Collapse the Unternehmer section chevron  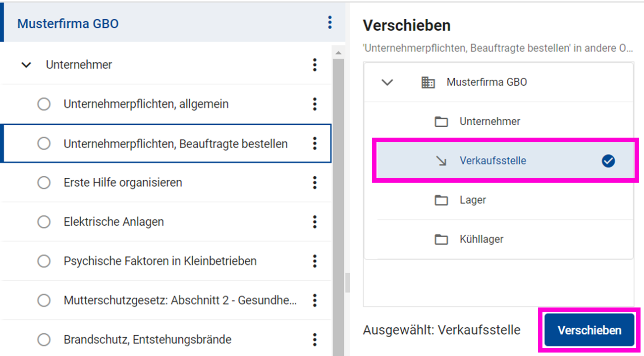point(26,65)
